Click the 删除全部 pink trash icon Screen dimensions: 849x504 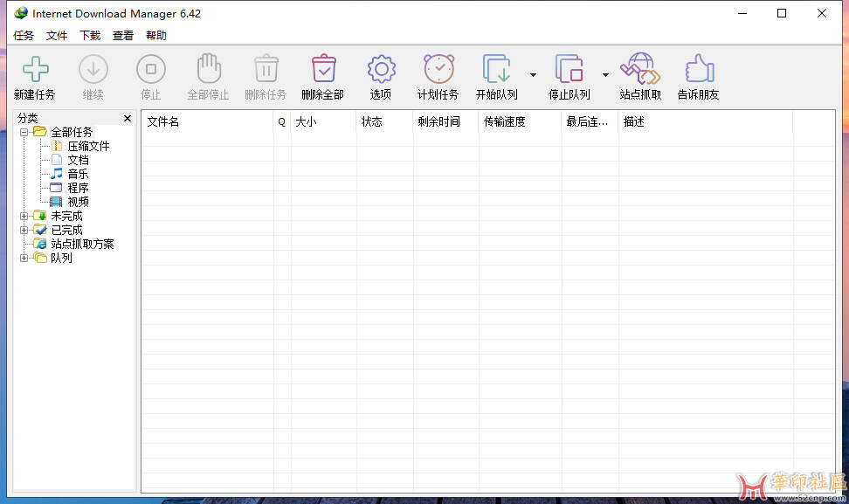click(x=324, y=69)
